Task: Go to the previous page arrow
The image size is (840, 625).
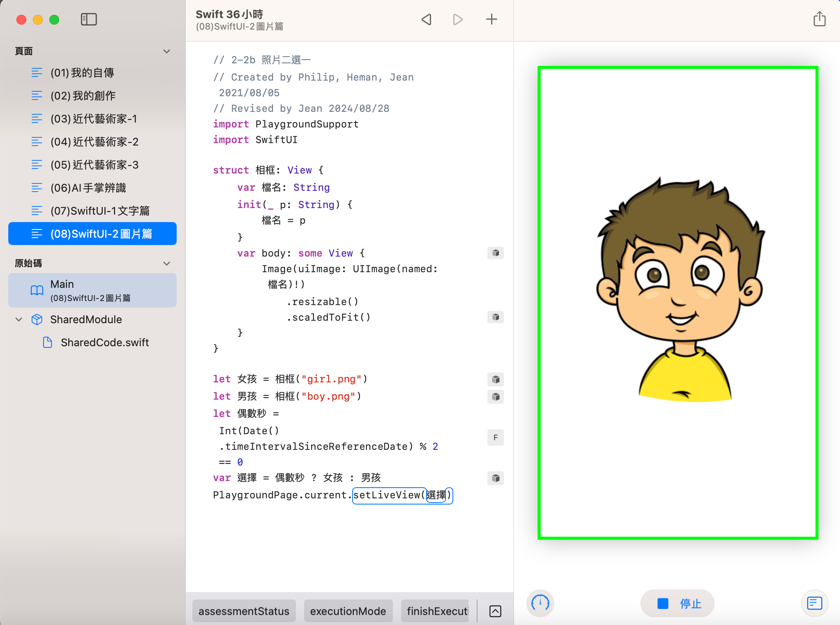Action: 427,19
